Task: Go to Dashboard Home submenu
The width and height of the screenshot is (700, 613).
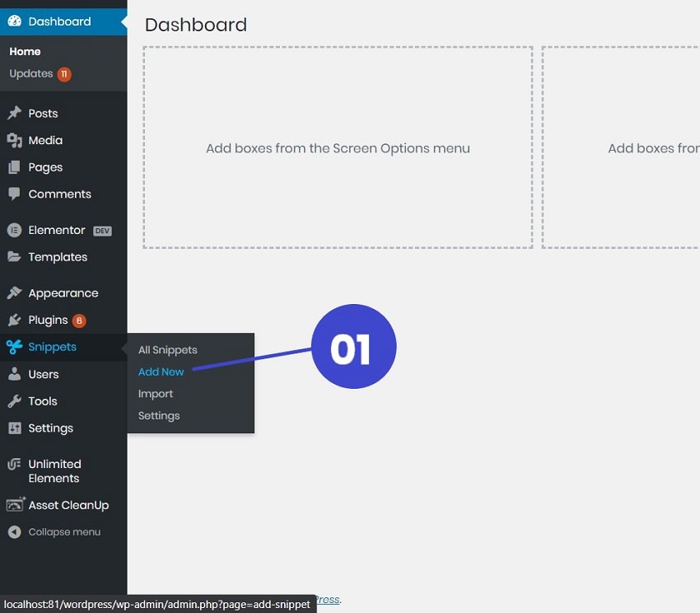Action: (x=25, y=51)
